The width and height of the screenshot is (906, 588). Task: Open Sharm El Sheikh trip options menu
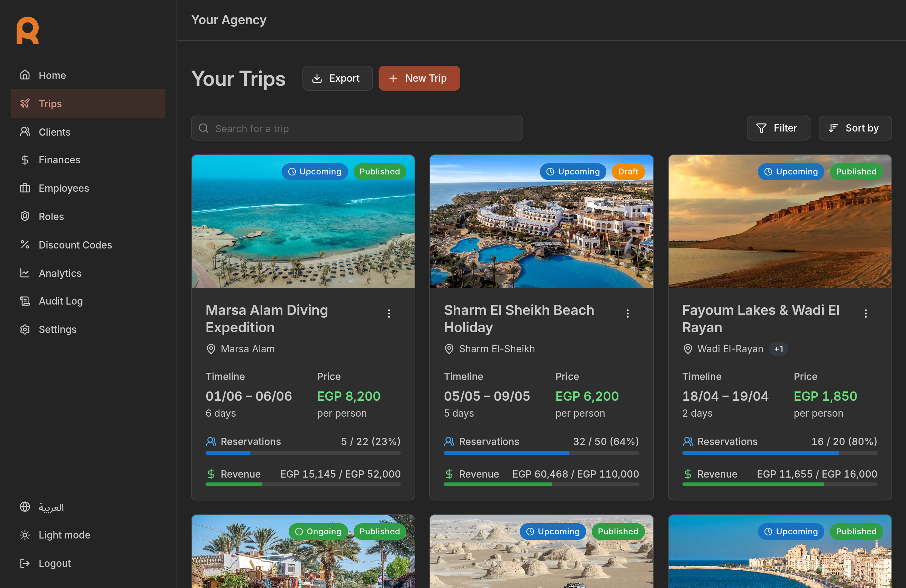click(x=627, y=313)
